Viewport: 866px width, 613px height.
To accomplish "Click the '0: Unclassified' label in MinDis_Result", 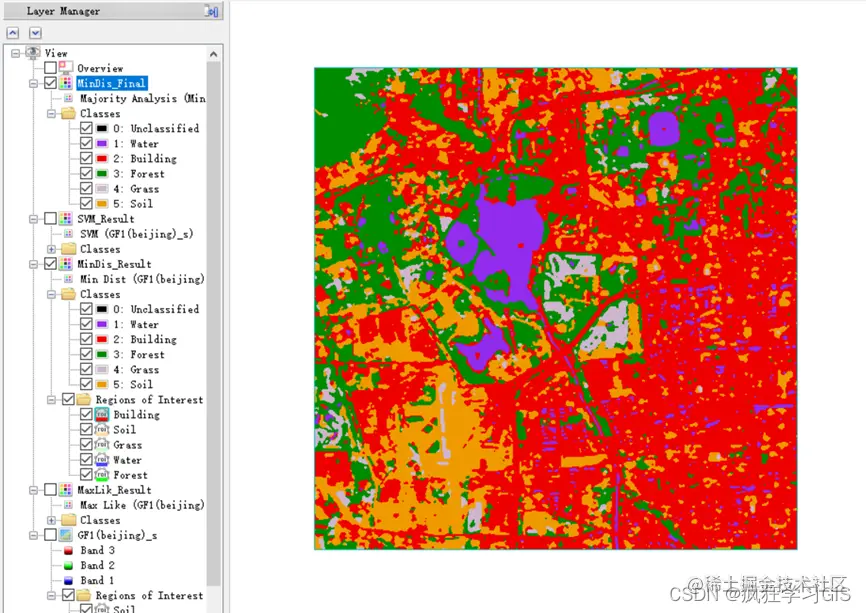I will (x=156, y=309).
